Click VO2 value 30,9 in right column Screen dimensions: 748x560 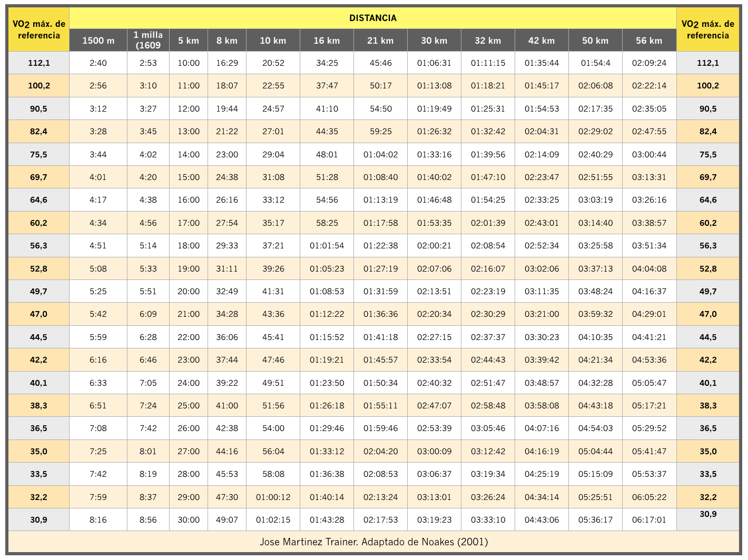[x=707, y=515]
